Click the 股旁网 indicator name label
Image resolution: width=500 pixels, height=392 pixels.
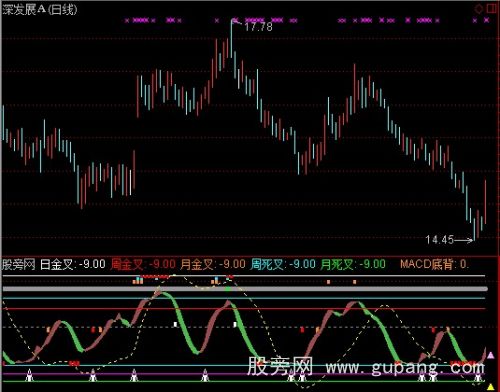(x=19, y=264)
